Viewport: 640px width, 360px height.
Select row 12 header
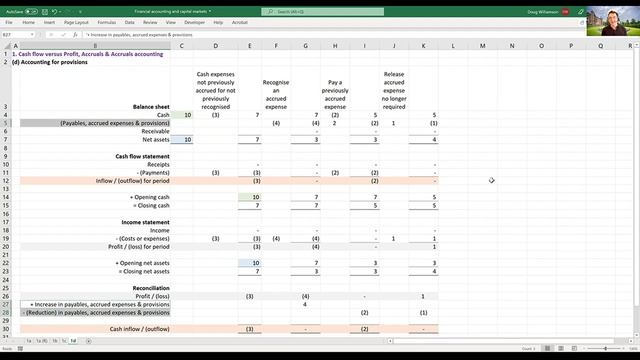6,181
